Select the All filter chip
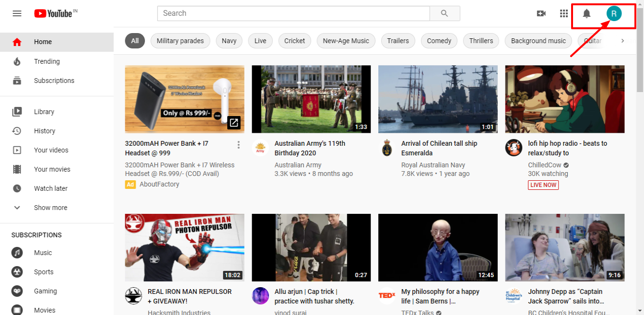644x315 pixels. click(135, 41)
